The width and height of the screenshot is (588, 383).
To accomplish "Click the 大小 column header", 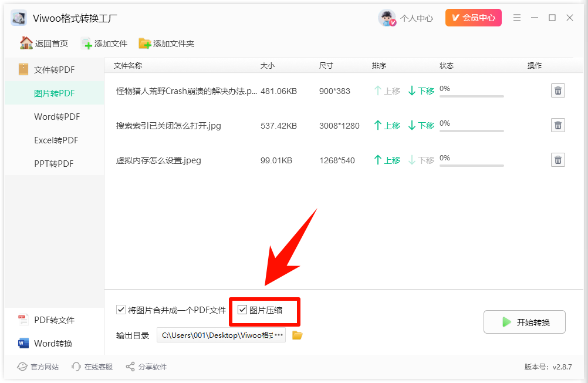I will pos(268,66).
